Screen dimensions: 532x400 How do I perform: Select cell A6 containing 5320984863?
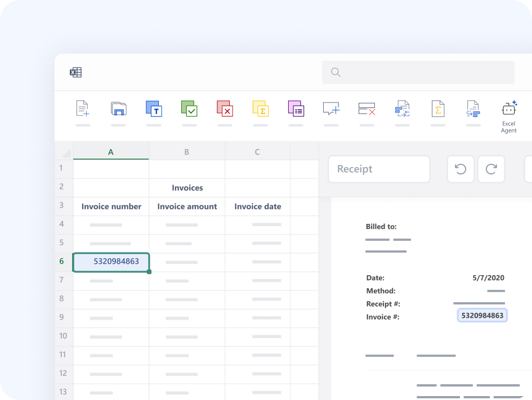coord(111,262)
